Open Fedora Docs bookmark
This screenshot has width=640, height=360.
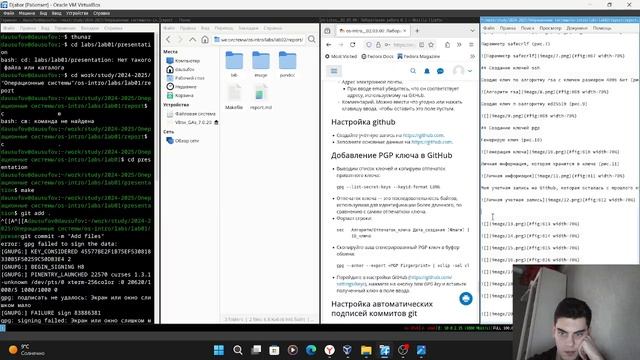coord(377,56)
